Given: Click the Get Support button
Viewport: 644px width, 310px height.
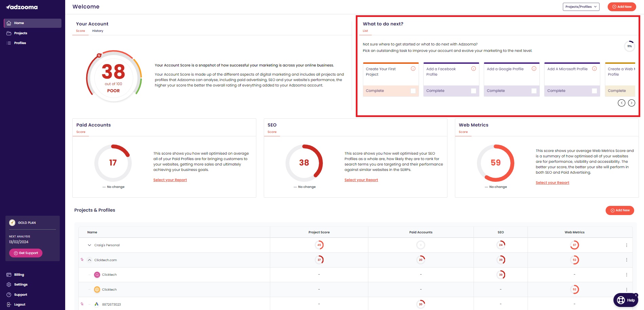Looking at the screenshot, I should point(26,253).
